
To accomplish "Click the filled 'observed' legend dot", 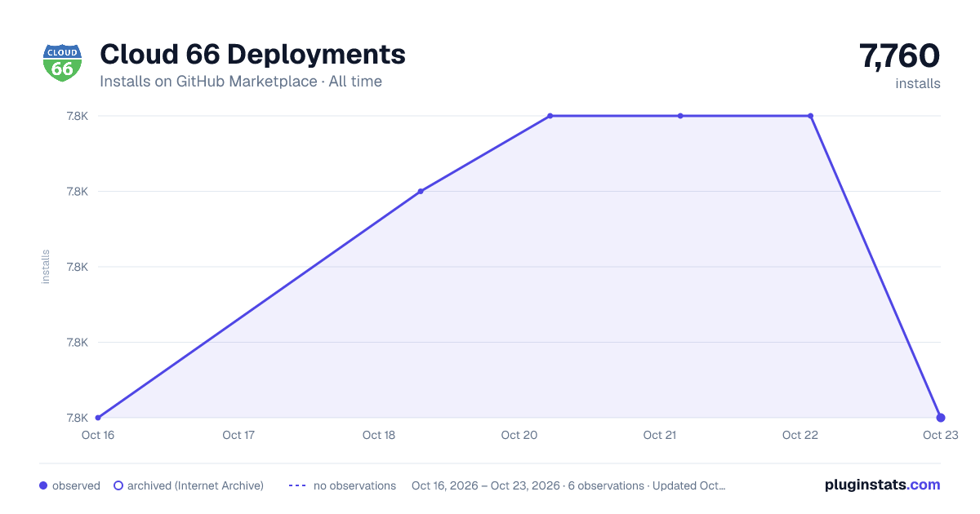I will click(43, 485).
